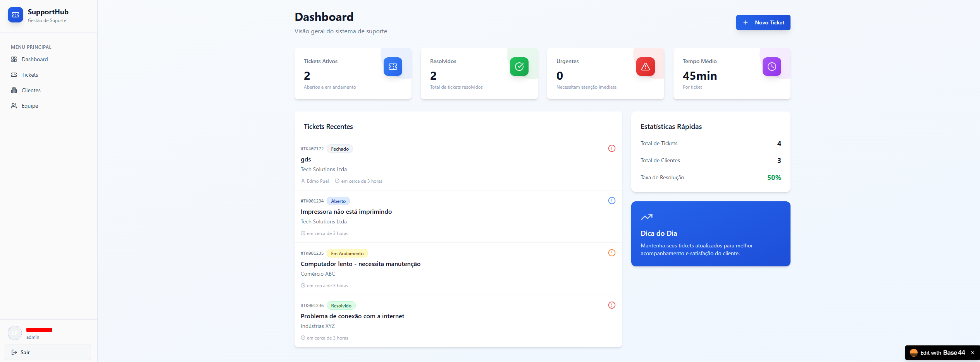
Task: Open Equipe from the sidebar menu
Action: 48,106
